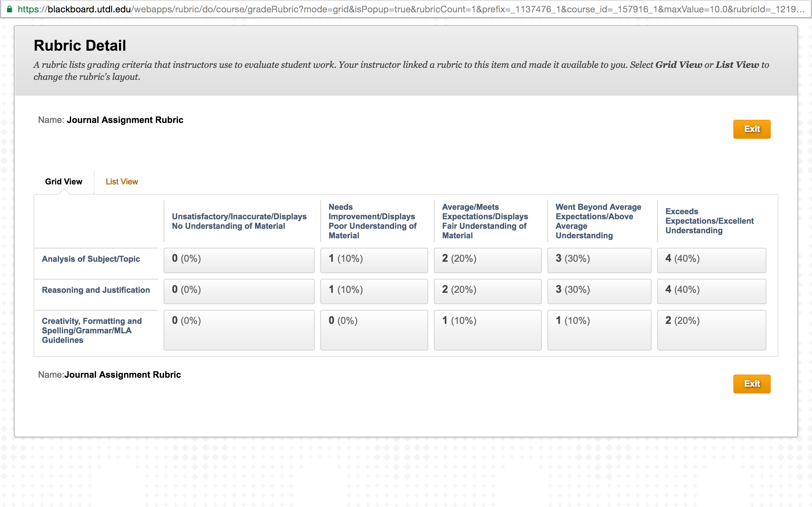Image resolution: width=812 pixels, height=507 pixels.
Task: Click the Exceeds Expectations/Excellent Understanding column header
Action: pos(709,221)
